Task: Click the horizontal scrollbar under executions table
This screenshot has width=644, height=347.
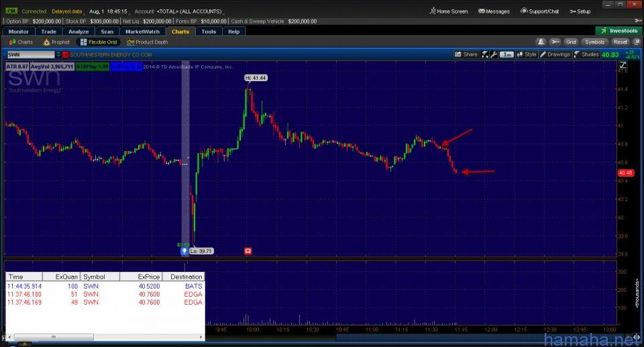Action: pos(54,337)
